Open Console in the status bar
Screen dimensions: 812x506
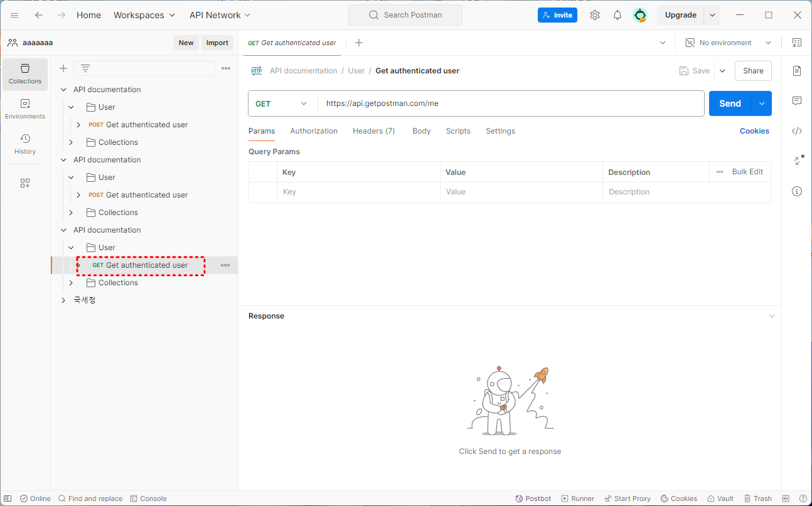pyautogui.click(x=149, y=498)
